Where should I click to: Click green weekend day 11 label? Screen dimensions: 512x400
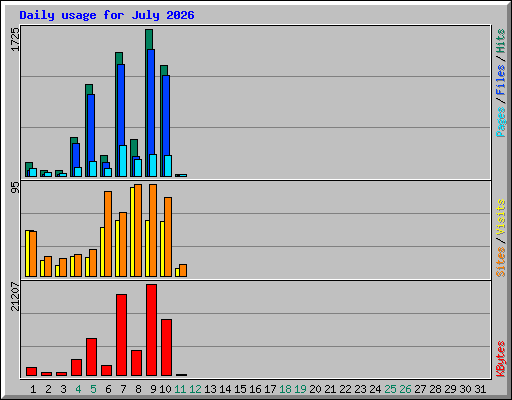click(180, 389)
